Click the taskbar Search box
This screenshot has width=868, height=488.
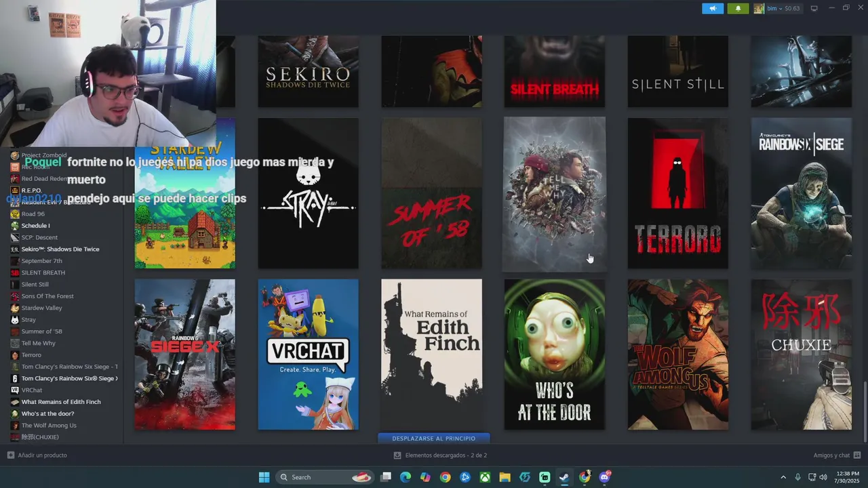[326, 477]
